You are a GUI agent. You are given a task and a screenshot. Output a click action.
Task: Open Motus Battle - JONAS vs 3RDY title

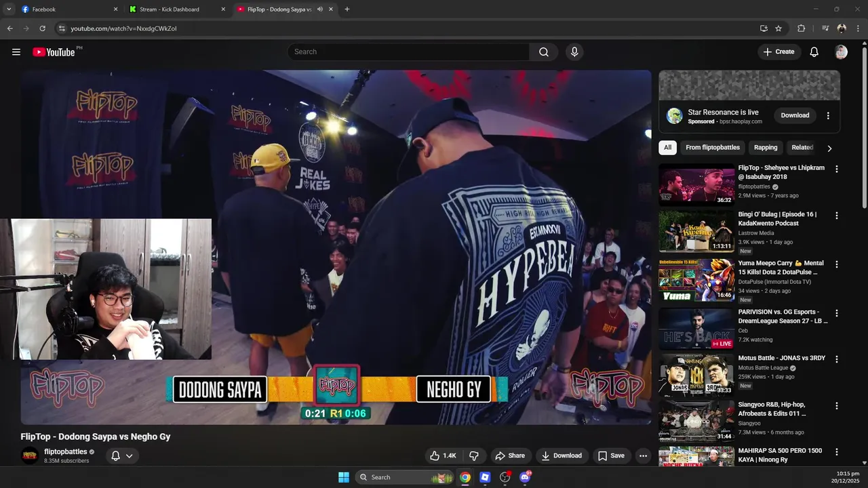point(782,359)
